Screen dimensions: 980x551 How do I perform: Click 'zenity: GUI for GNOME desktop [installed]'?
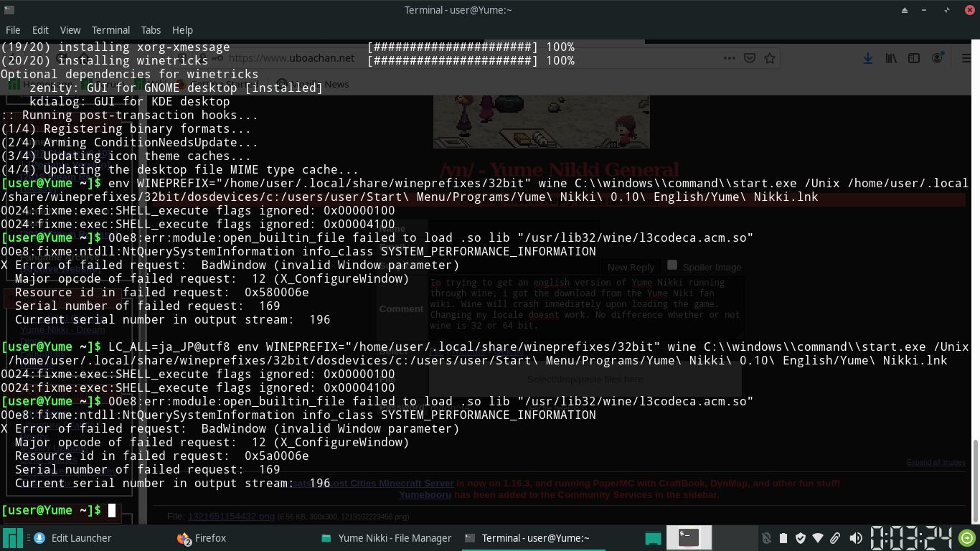(x=176, y=88)
